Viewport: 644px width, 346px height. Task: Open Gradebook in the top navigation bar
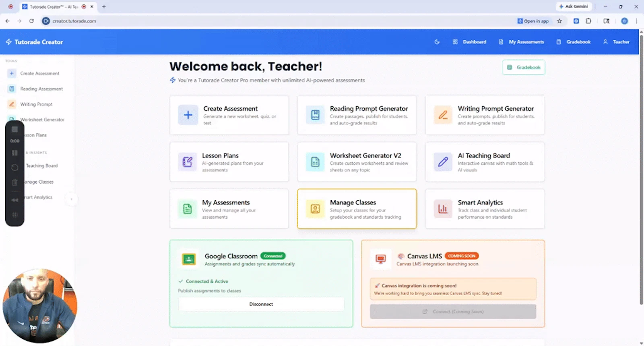point(574,42)
